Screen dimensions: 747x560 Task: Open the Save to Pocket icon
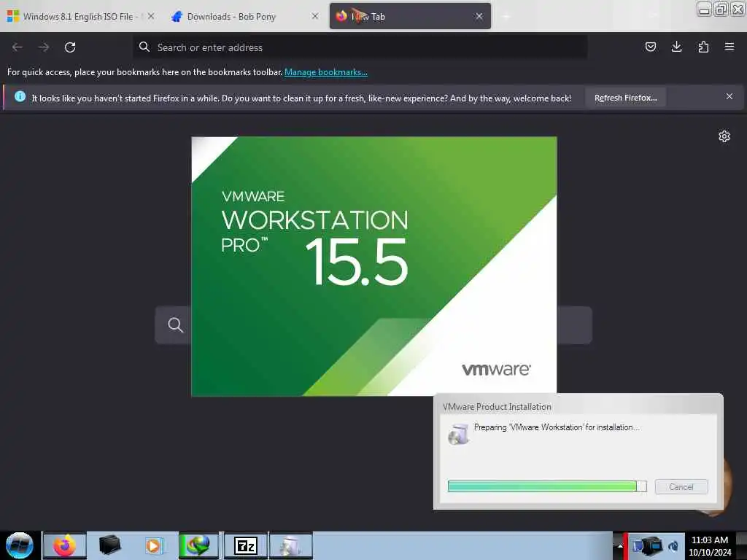click(x=650, y=47)
